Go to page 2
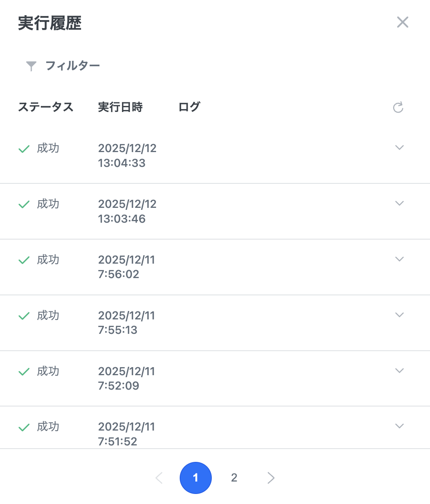This screenshot has width=430, height=504. (234, 478)
